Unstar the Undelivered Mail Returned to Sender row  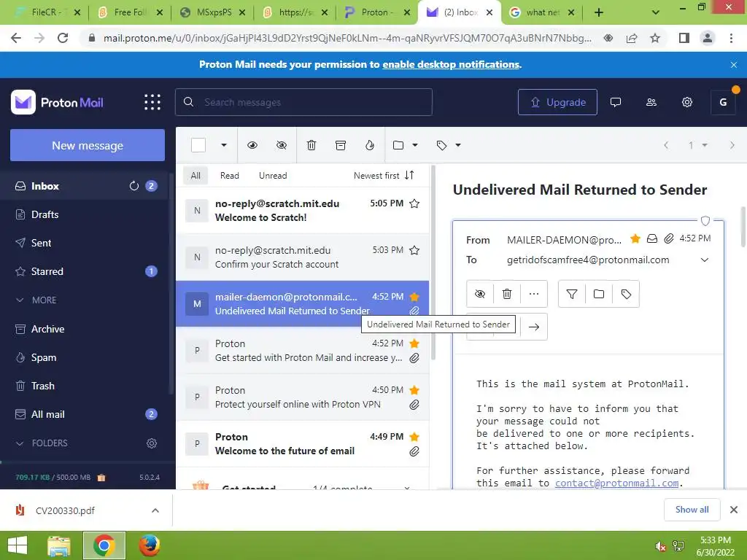point(414,297)
